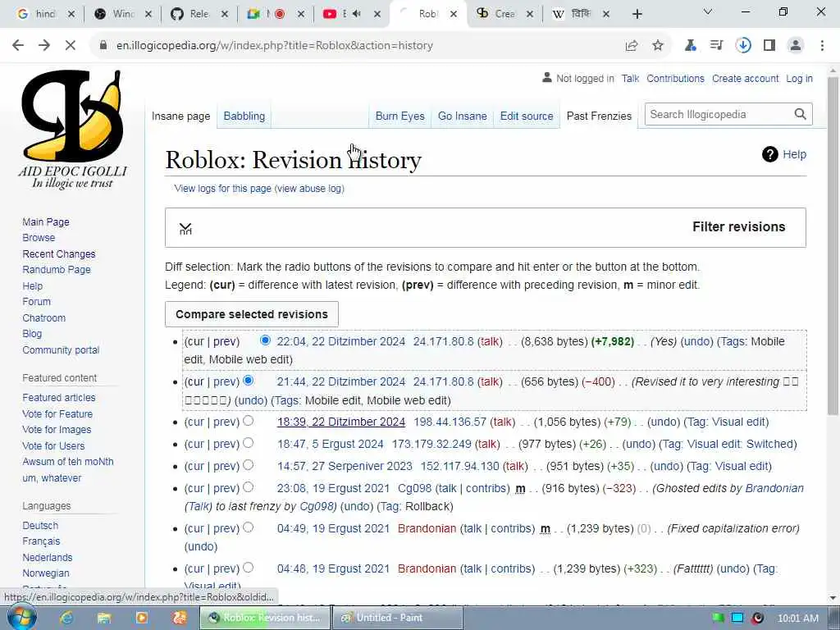Switch to Untitled - Paint taskbar window
Viewport: 840px width, 630px height.
point(397,618)
